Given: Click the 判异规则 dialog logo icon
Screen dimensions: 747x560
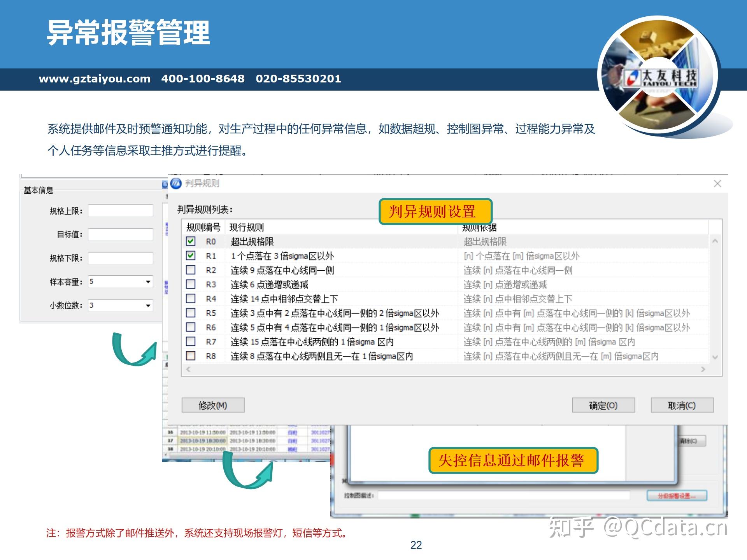Looking at the screenshot, I should tap(176, 184).
